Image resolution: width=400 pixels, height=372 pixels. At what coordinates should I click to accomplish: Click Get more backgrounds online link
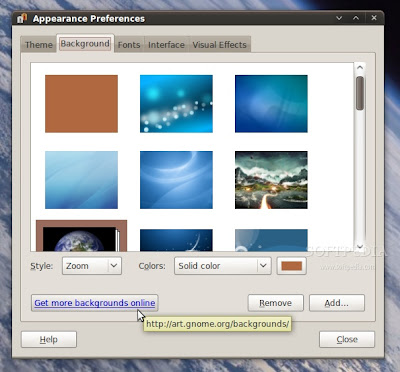tap(95, 303)
